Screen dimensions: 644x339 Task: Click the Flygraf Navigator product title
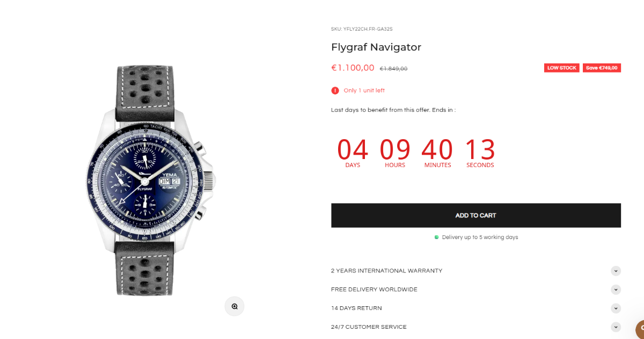point(376,47)
